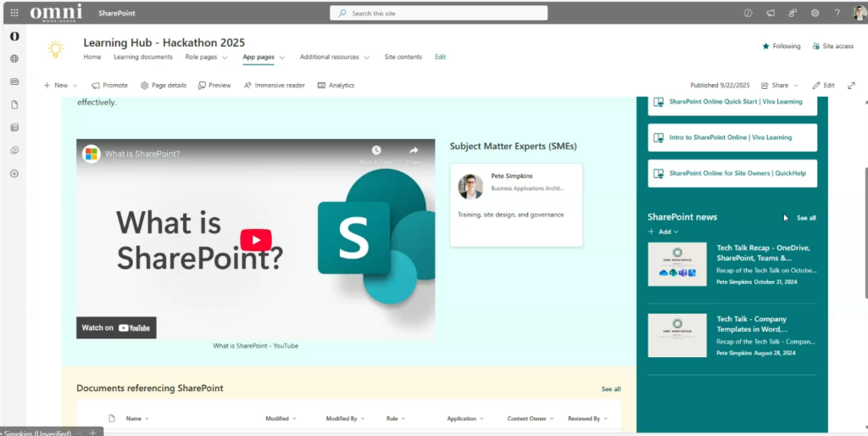Open the settings gear icon
The height and width of the screenshot is (436, 868).
point(815,13)
